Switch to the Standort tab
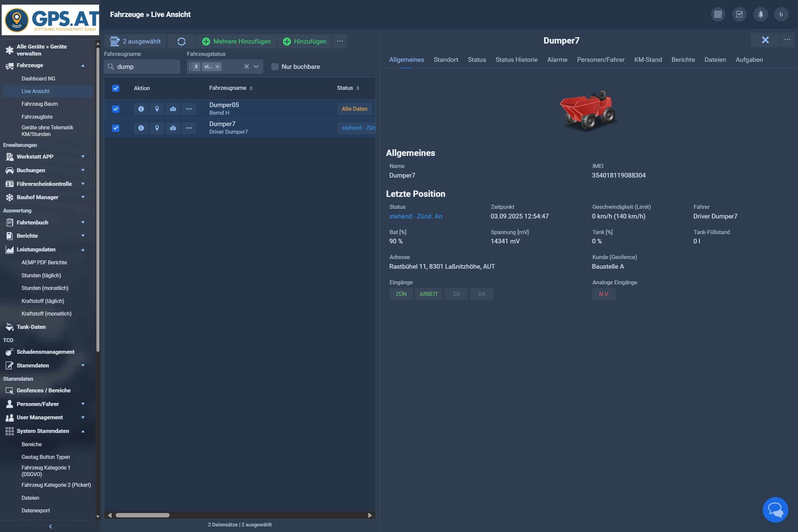 tap(446, 60)
